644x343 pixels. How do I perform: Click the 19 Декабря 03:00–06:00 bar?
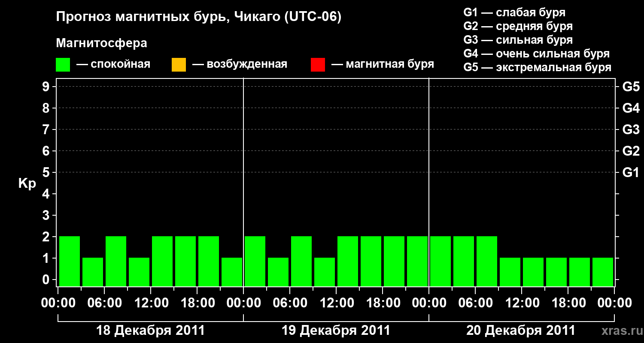pyautogui.click(x=278, y=272)
